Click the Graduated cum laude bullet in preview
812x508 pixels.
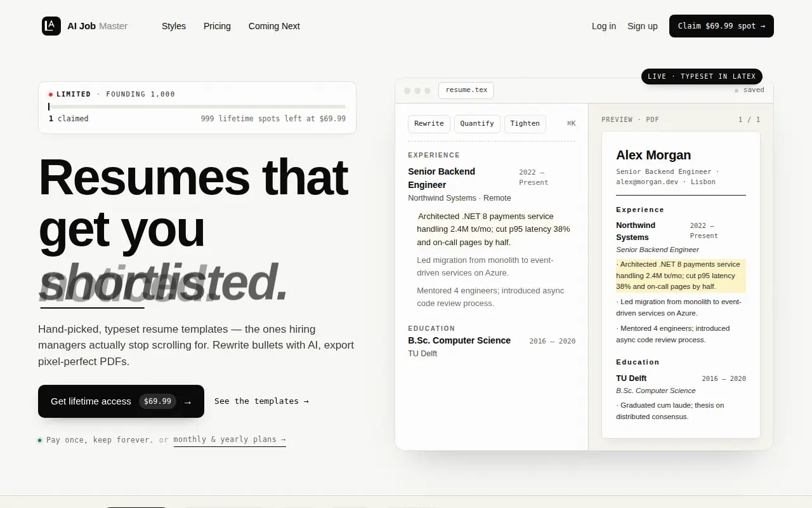coord(671,411)
